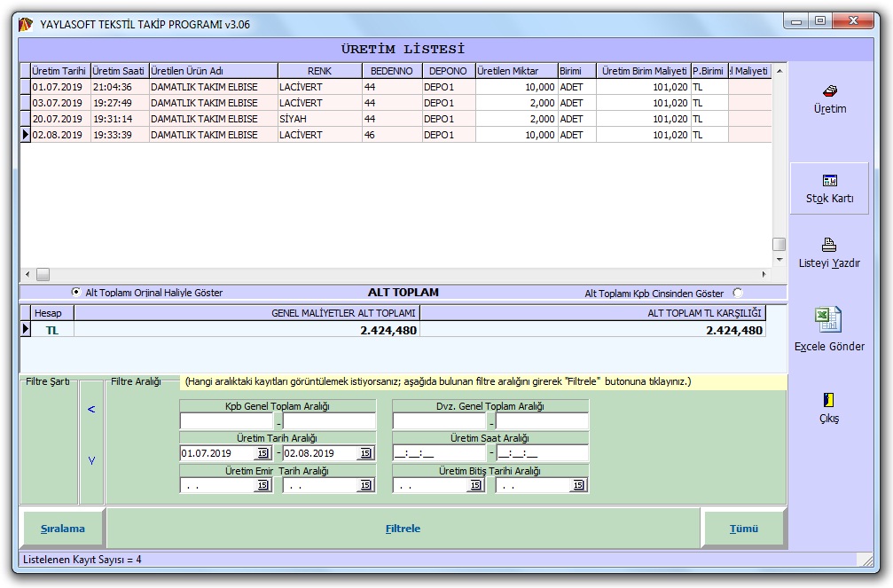The width and height of the screenshot is (893, 588).
Task: Click the Çıkış exit door icon
Action: point(828,400)
